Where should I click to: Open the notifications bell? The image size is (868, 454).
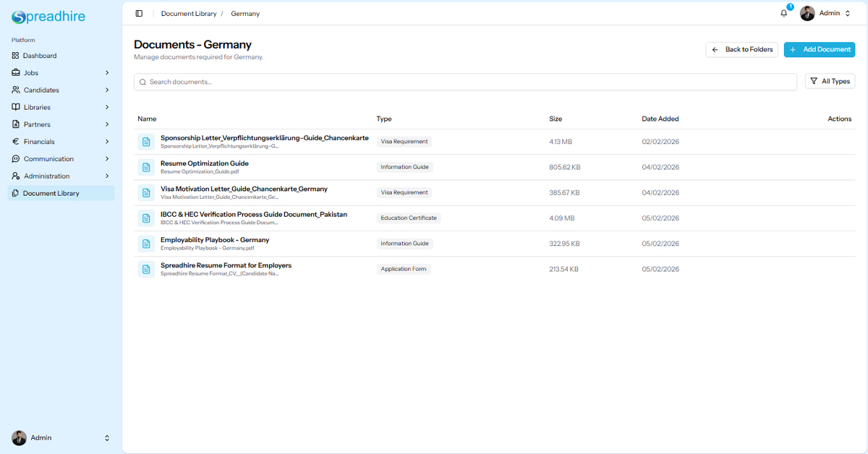point(784,13)
